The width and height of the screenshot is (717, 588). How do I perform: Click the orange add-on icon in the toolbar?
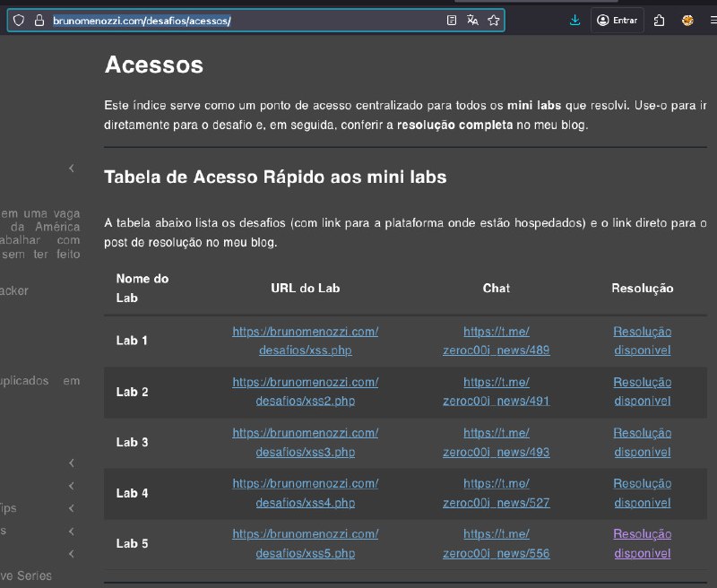(x=688, y=20)
